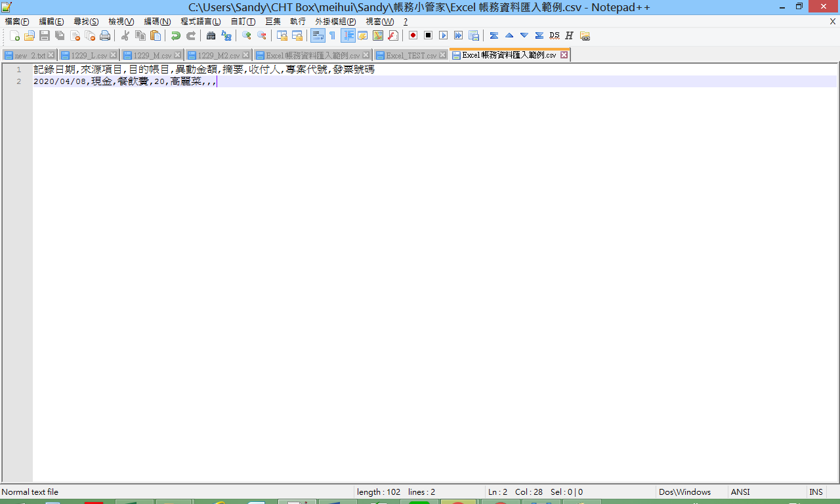Image resolution: width=840 pixels, height=504 pixels.
Task: Open the 巨集 menu
Action: tap(273, 22)
